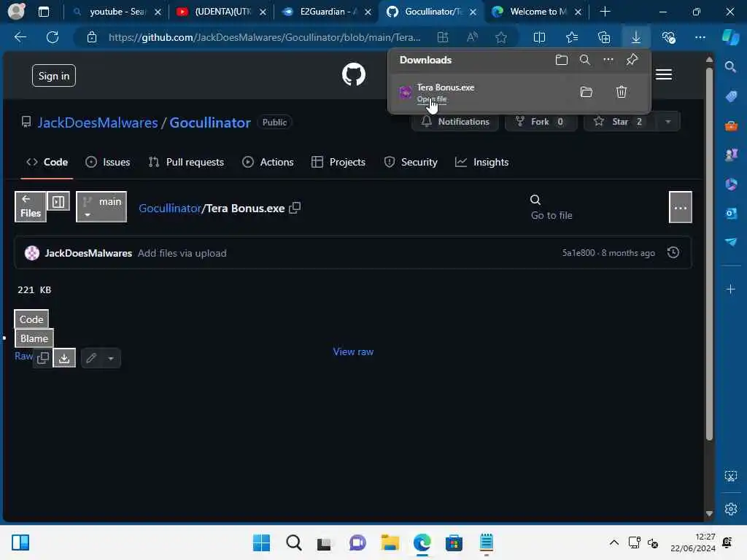This screenshot has width=747, height=560.
Task: Open Gocullinator repository link
Action: (210, 122)
